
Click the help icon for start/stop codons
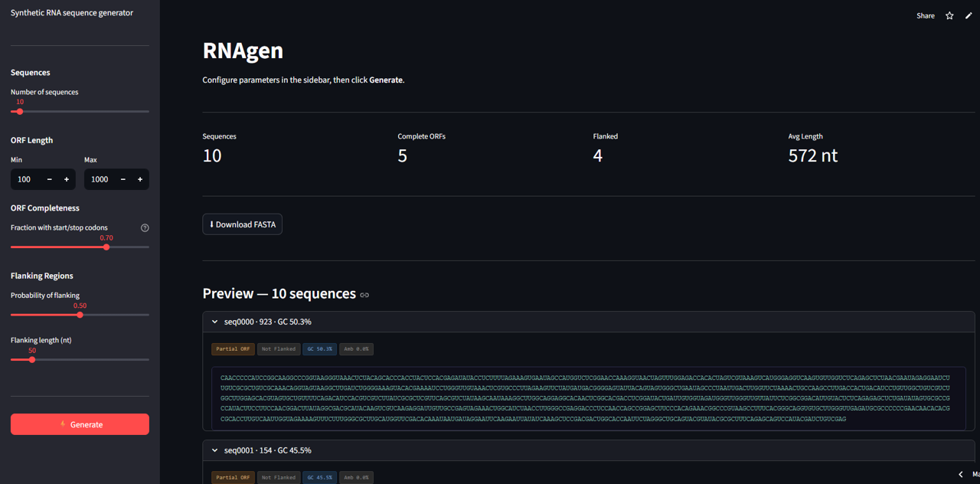coord(145,227)
